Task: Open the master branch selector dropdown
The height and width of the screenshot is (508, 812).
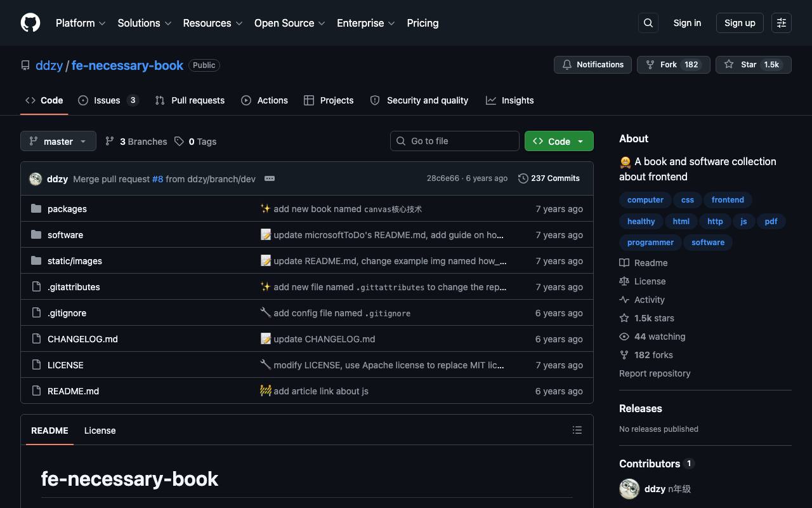Action: tap(58, 141)
